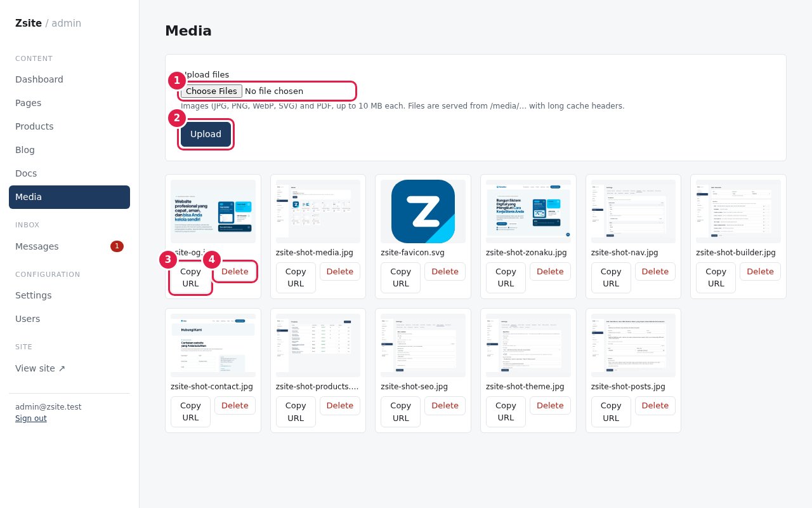Click the Zsite brand name in the sidebar
The width and height of the screenshot is (812, 508).
29,23
